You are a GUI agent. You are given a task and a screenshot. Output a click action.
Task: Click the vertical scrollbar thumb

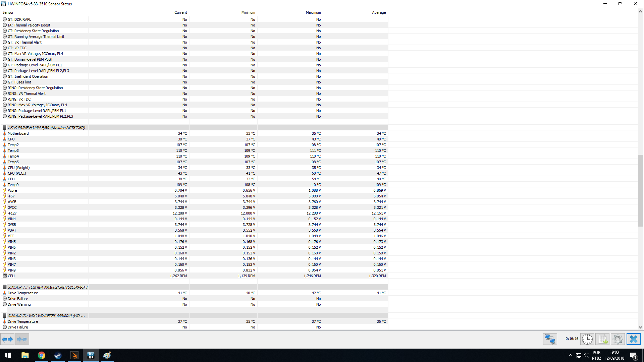coord(640,190)
